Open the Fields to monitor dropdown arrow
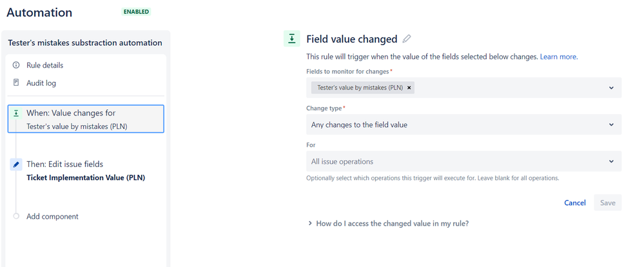The image size is (644, 267). (611, 88)
